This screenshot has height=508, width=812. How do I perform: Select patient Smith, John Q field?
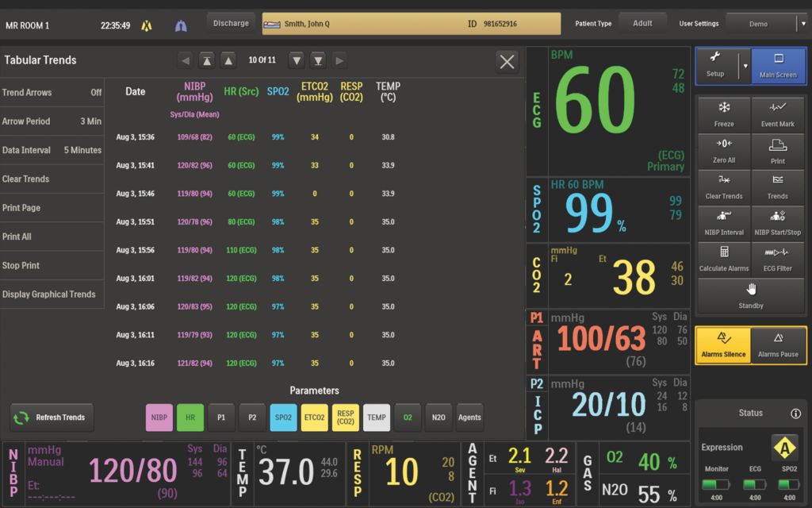[x=412, y=24]
